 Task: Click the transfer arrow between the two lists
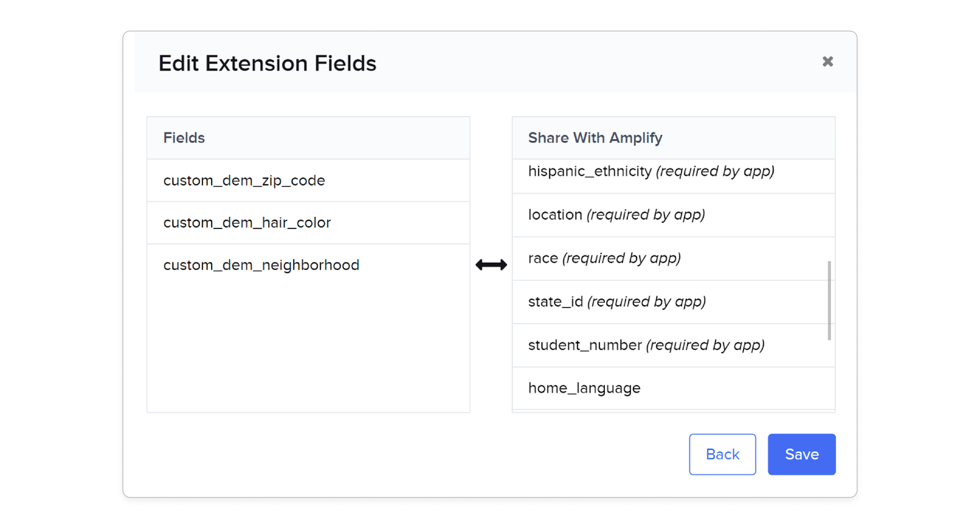click(x=491, y=264)
